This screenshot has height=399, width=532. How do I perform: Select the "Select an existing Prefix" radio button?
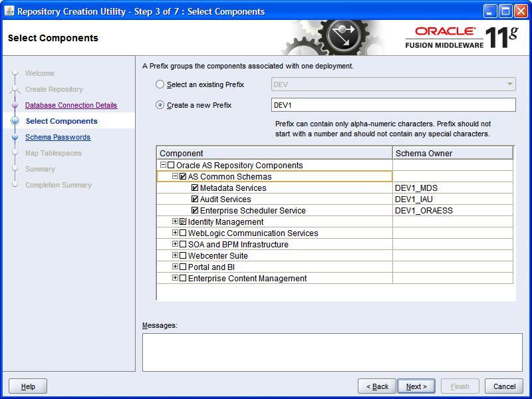coord(159,84)
